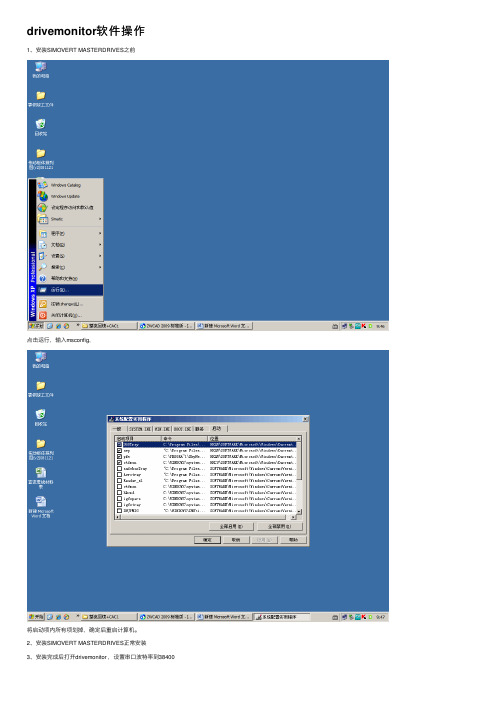The width and height of the screenshot is (504, 713).
Task: Click the Simatic folder icon in Start menu
Action: click(x=43, y=219)
